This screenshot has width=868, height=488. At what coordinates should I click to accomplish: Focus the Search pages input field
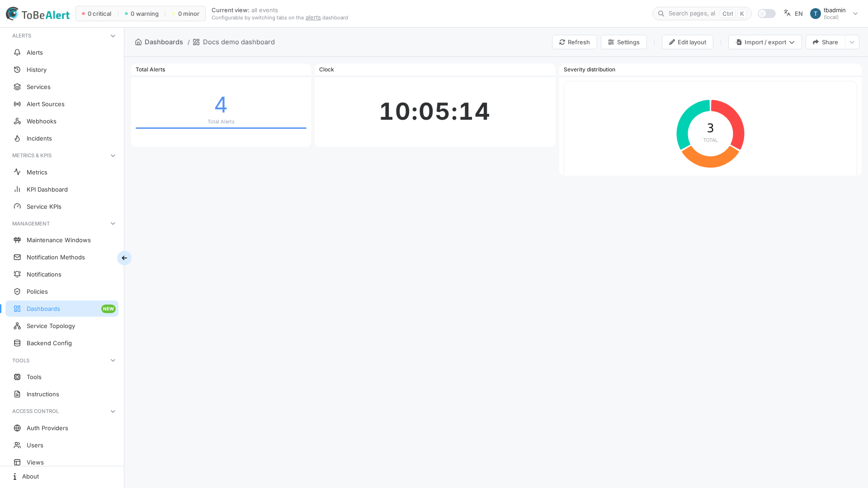pos(702,14)
